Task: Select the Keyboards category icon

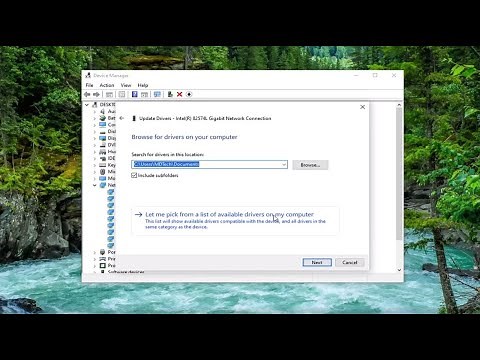Action: 103,165
